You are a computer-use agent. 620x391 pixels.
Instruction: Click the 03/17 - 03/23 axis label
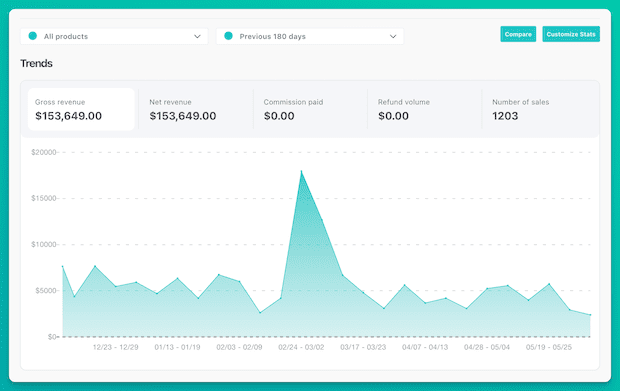pyautogui.click(x=363, y=347)
